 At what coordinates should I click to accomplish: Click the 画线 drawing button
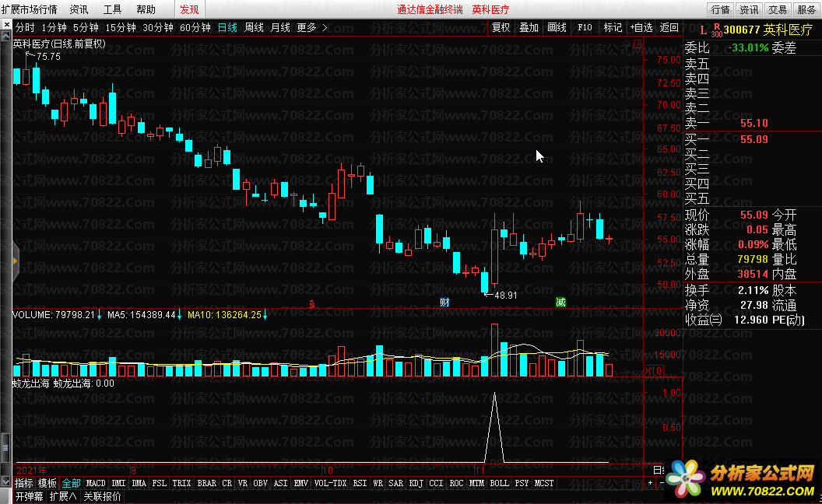pyautogui.click(x=557, y=28)
